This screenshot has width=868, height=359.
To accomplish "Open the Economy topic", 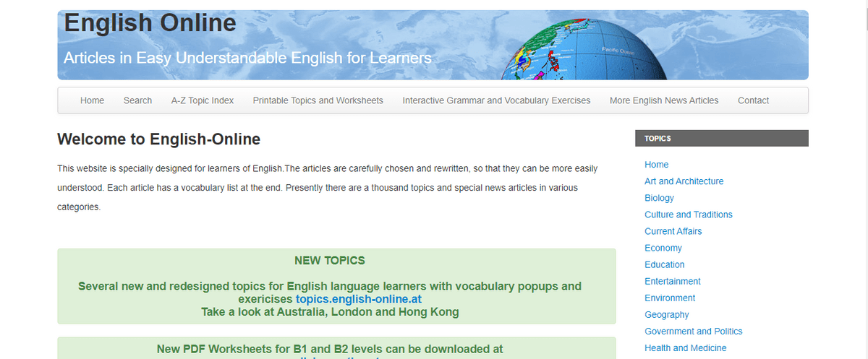I will (x=663, y=248).
